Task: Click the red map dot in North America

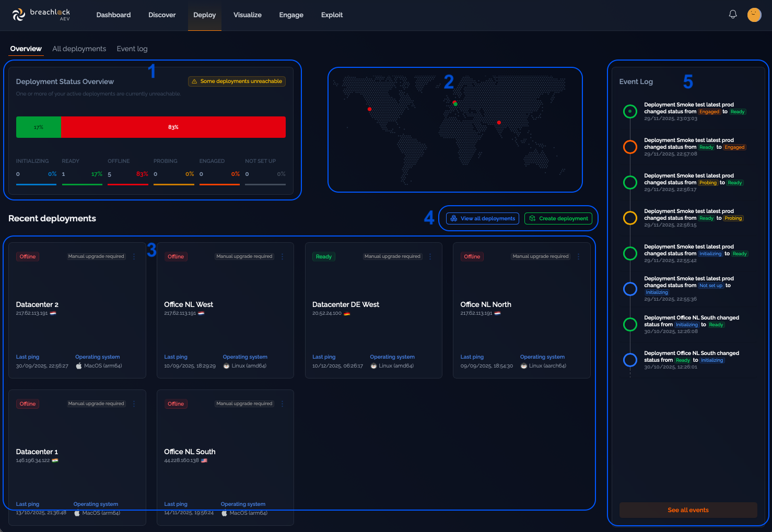Action: (x=369, y=109)
